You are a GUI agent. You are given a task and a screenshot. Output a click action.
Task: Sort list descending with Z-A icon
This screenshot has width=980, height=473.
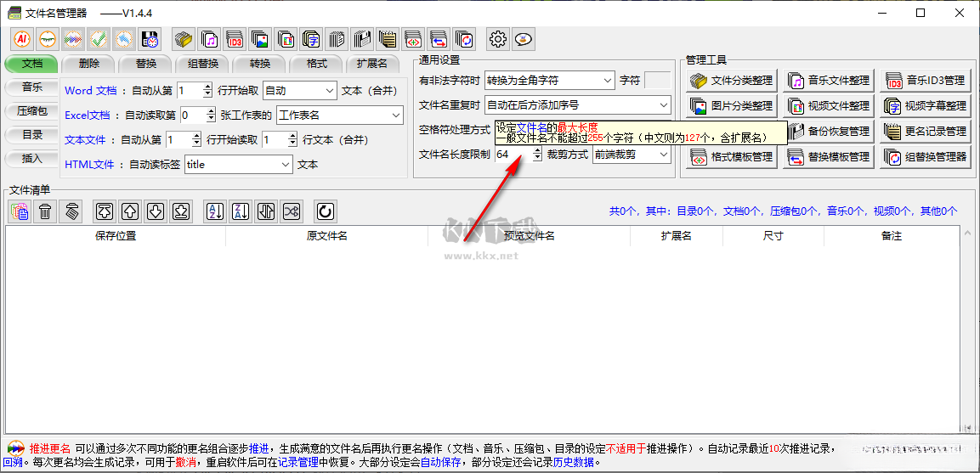tap(241, 211)
